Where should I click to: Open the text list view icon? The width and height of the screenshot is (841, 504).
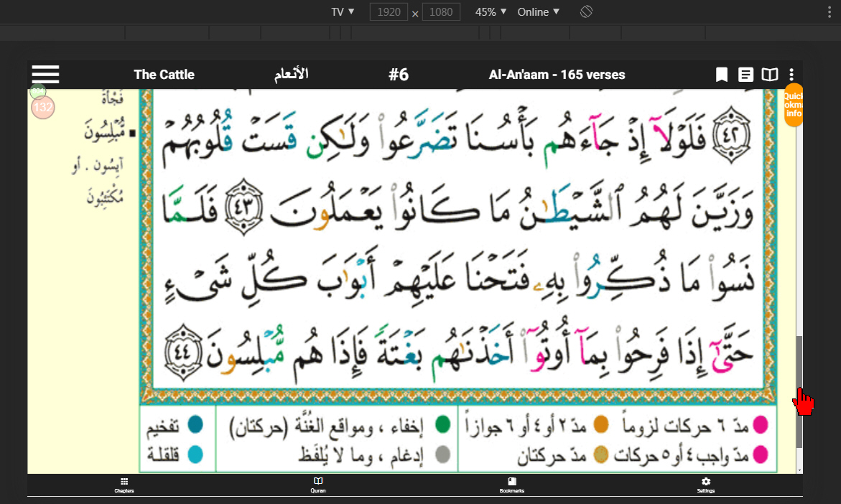746,75
